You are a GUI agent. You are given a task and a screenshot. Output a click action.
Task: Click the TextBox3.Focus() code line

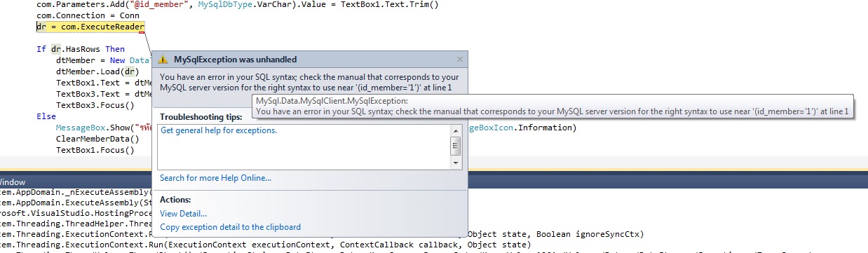pyautogui.click(x=95, y=105)
